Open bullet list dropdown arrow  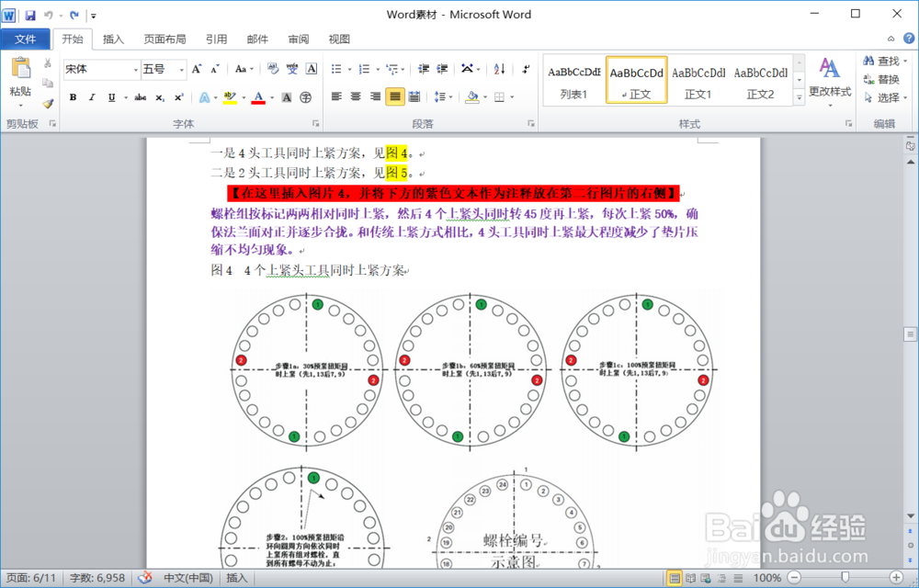pos(349,69)
